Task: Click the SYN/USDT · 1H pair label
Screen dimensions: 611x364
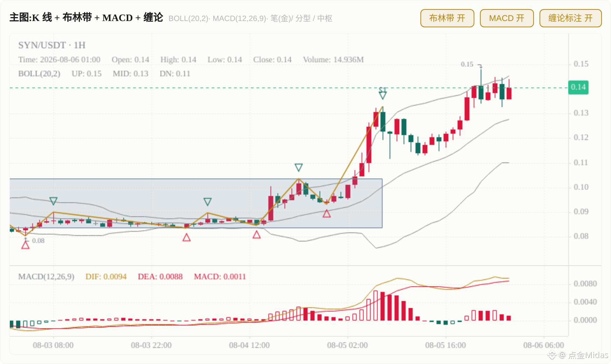Action: [52, 45]
